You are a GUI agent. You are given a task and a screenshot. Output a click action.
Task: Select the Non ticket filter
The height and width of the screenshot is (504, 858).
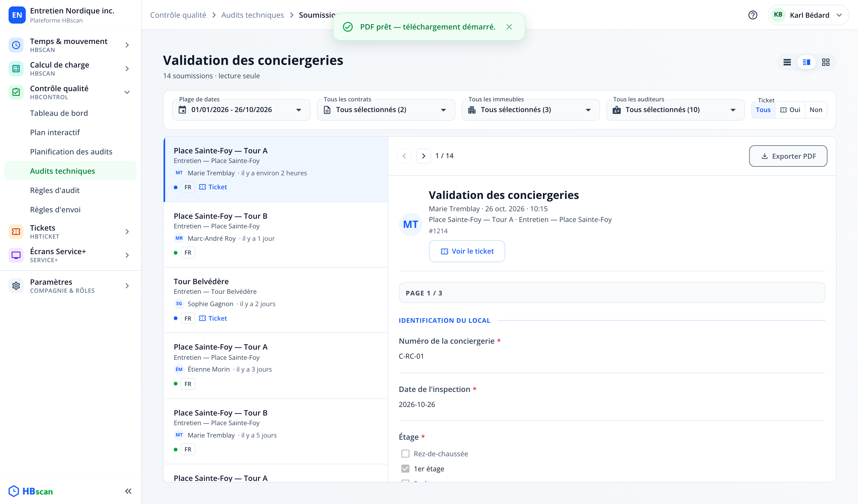pyautogui.click(x=816, y=110)
